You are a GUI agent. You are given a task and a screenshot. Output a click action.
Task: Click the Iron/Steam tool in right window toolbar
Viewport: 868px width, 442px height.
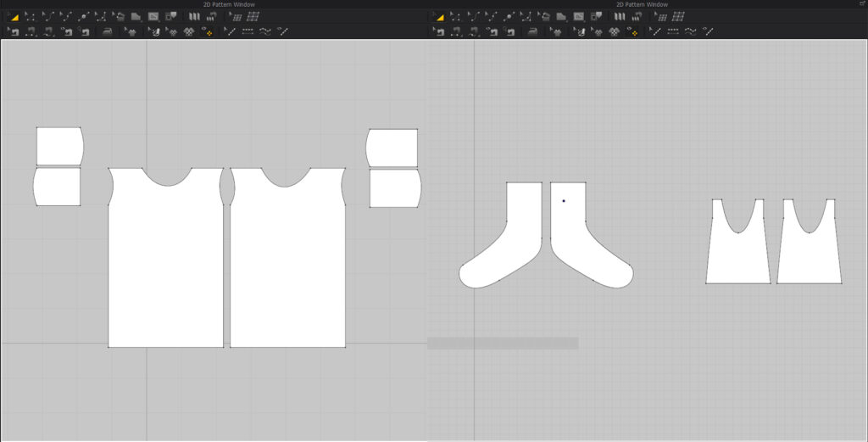coord(531,31)
